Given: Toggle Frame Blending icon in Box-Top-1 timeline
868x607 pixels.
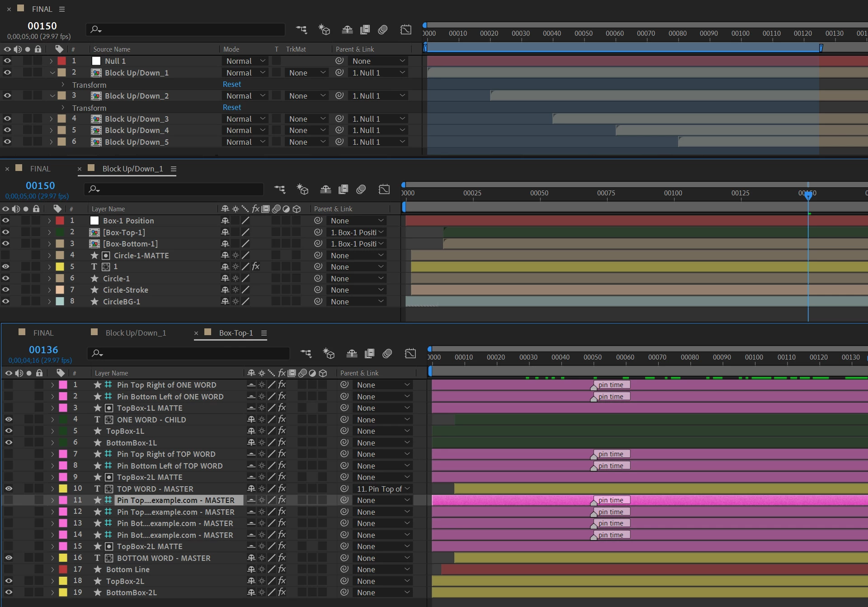Looking at the screenshot, I should (369, 354).
